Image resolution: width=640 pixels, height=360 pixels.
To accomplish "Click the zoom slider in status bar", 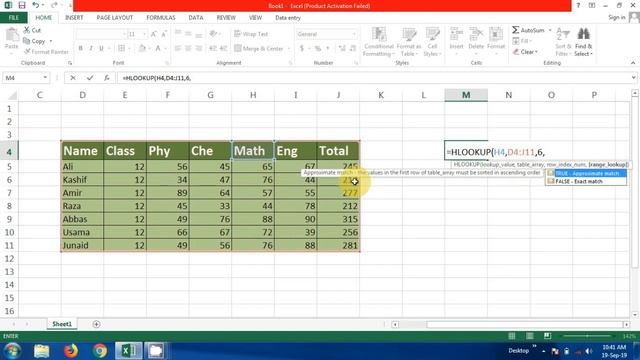I will coord(587,336).
